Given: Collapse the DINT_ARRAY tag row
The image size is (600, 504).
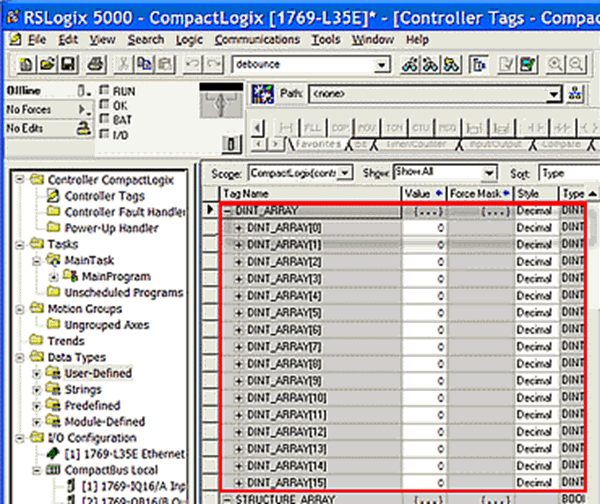Looking at the screenshot, I should point(228,210).
